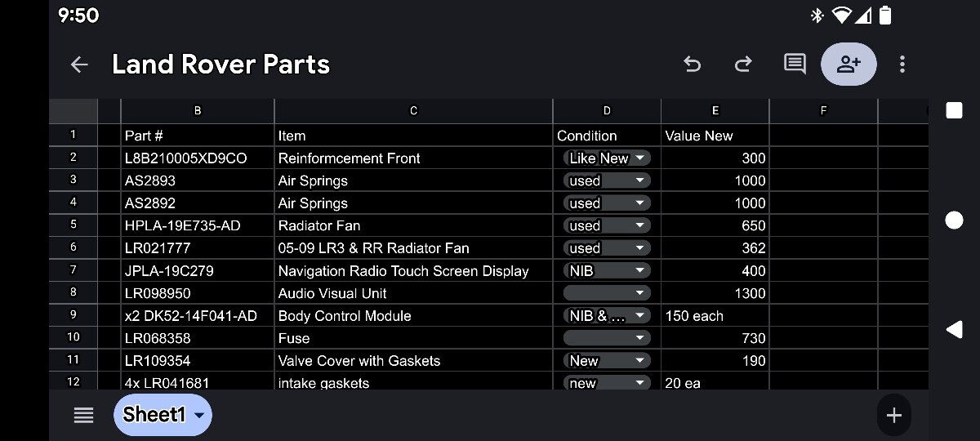This screenshot has width=980, height=441.
Task: Tap the Android home circle button
Action: click(954, 220)
